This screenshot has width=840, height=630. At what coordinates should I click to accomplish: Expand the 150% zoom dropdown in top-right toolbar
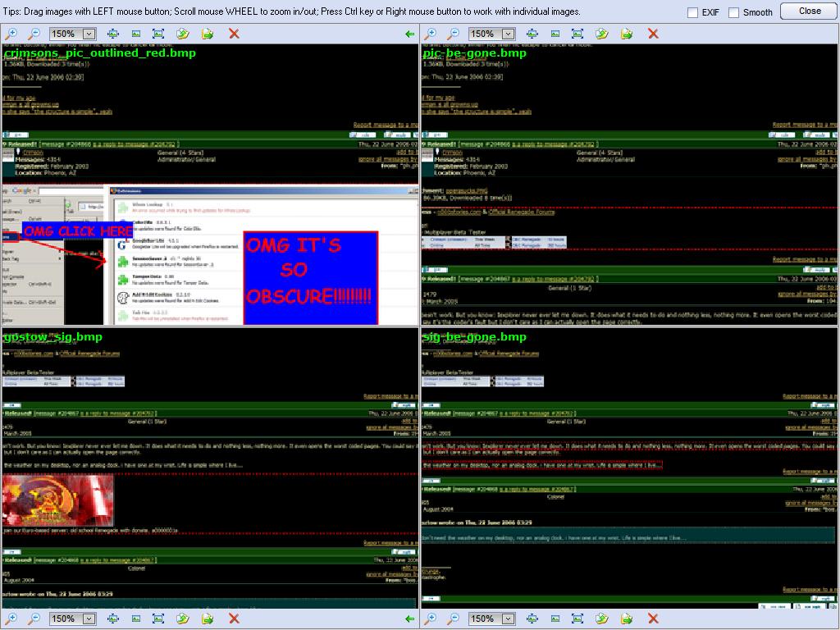tap(508, 34)
